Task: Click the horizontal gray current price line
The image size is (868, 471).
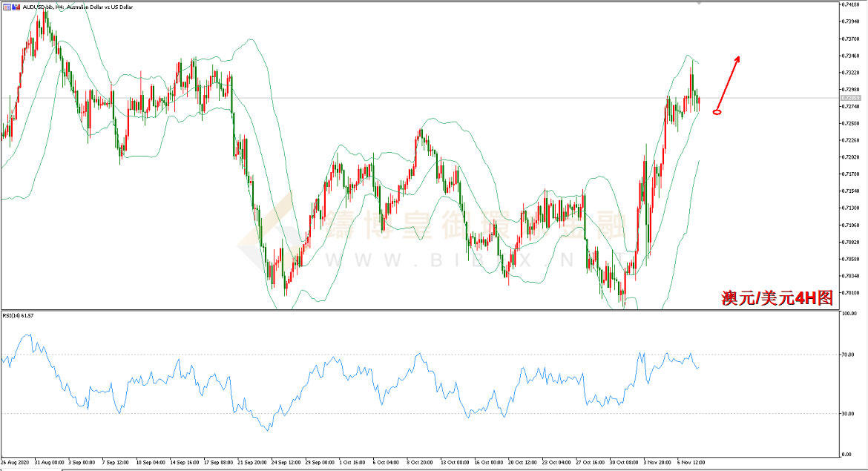Action: coord(421,98)
